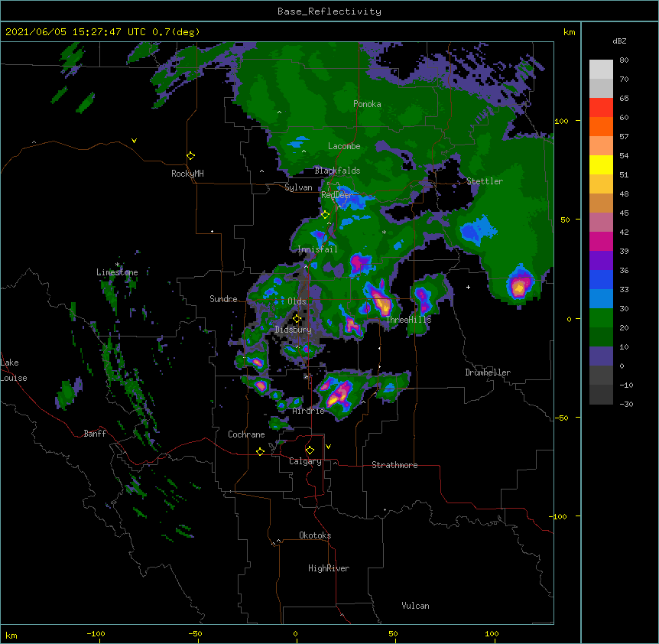Click the Banff label
Screen dimensions: 659x644
[95, 434]
